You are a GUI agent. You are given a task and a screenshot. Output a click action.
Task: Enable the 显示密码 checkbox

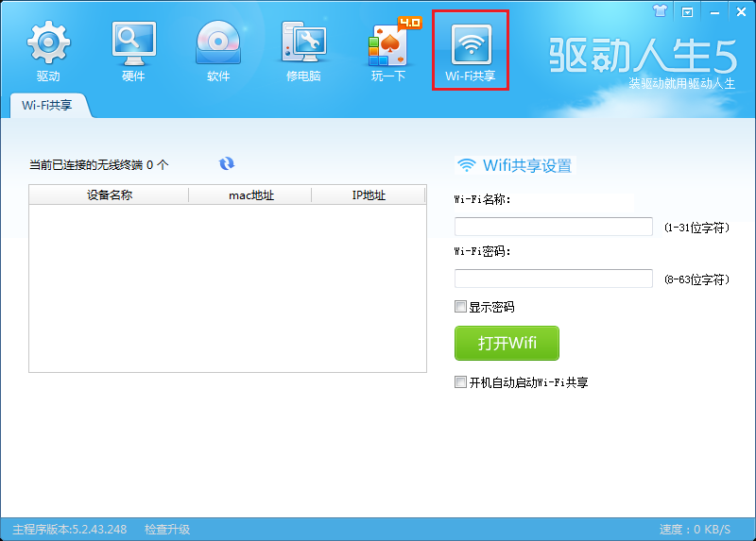click(x=460, y=307)
